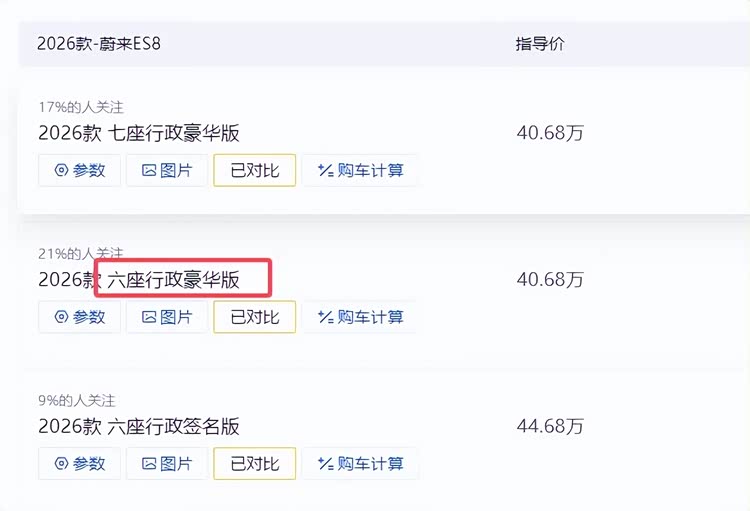Image resolution: width=750 pixels, height=511 pixels.
Task: Click calculator icon in 六座行政签名版 购车计算 button
Action: coord(324,464)
